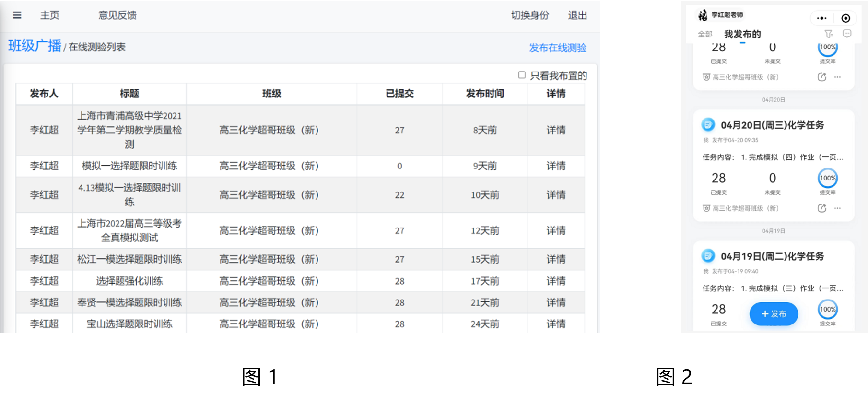This screenshot has width=868, height=396.
Task: Click 已提交 count 28 on 04月20日 task
Action: pos(718,178)
